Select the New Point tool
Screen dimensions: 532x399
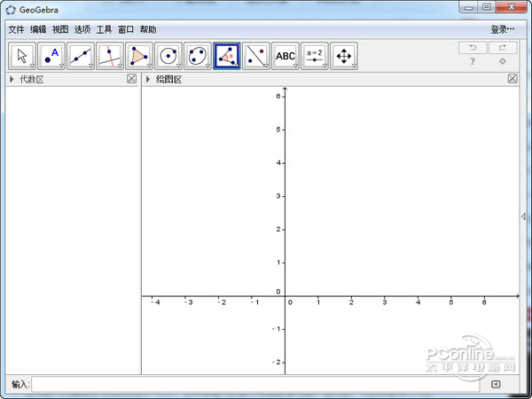click(51, 56)
